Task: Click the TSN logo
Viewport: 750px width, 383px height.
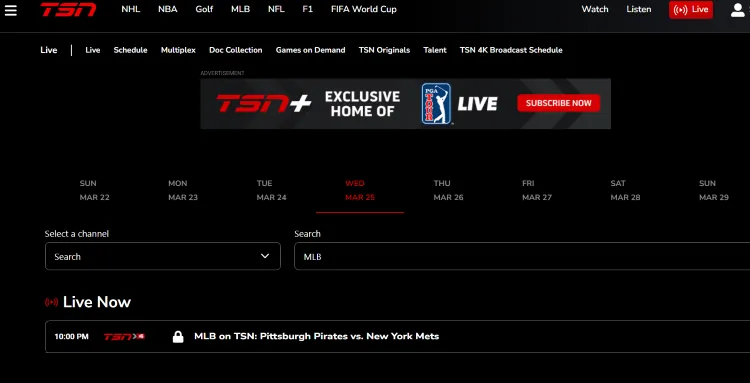Action: click(68, 9)
